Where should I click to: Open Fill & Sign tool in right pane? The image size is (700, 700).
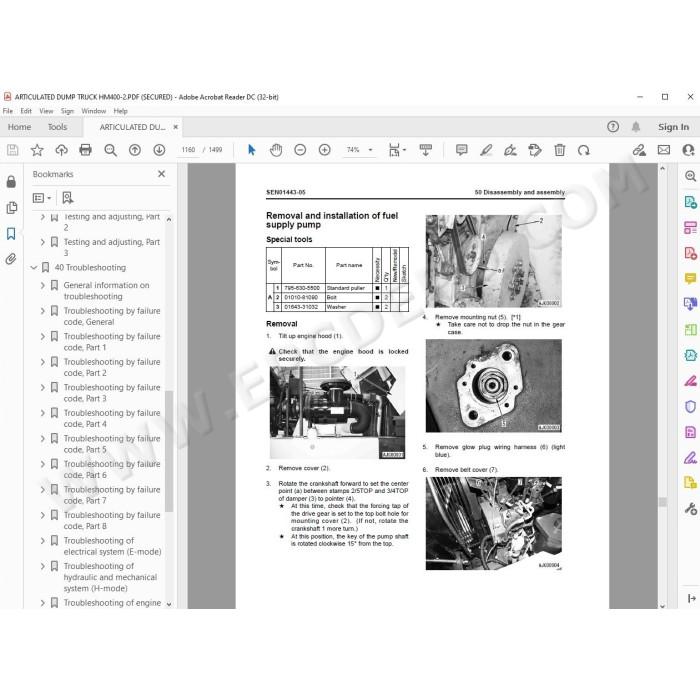coord(690,458)
